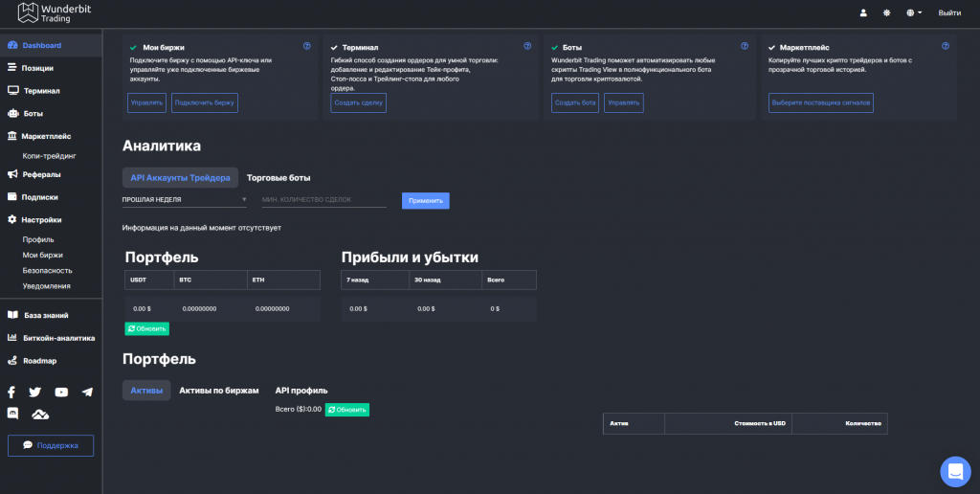Open the Intercom chat bubble

pyautogui.click(x=954, y=470)
